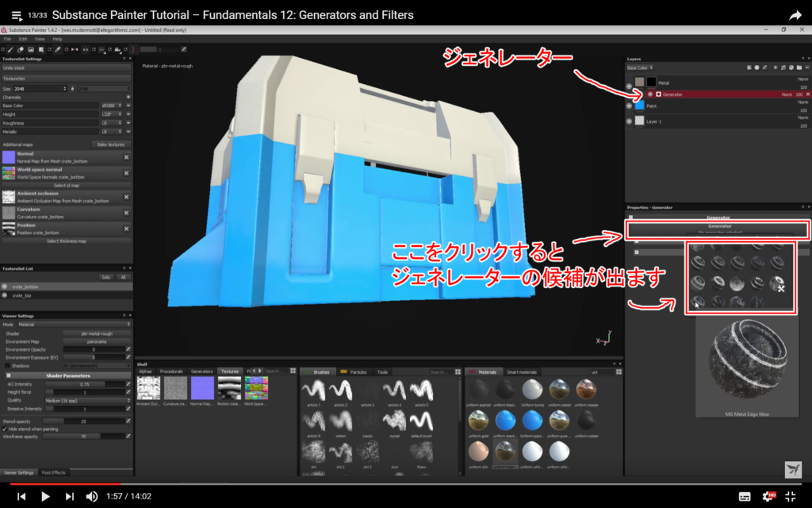Remove the Metallic channel

[x=128, y=132]
